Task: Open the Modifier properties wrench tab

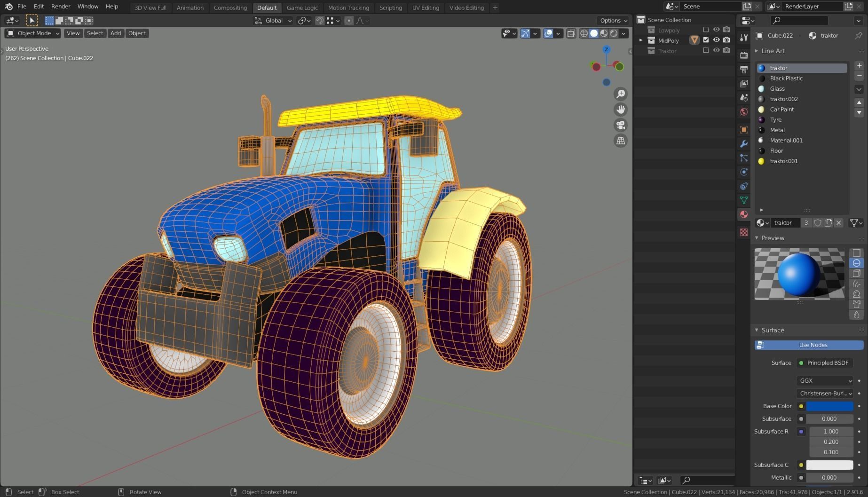Action: tap(744, 143)
